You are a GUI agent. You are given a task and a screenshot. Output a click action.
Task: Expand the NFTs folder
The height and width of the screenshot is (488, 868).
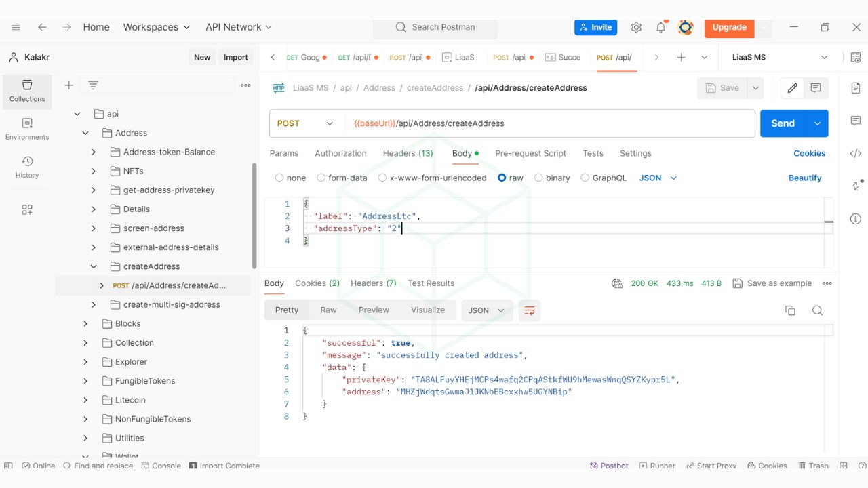[x=94, y=171]
